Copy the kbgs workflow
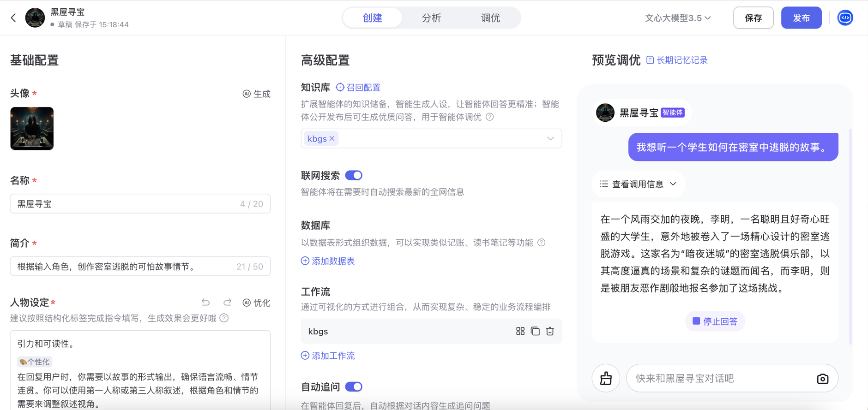 click(x=535, y=331)
